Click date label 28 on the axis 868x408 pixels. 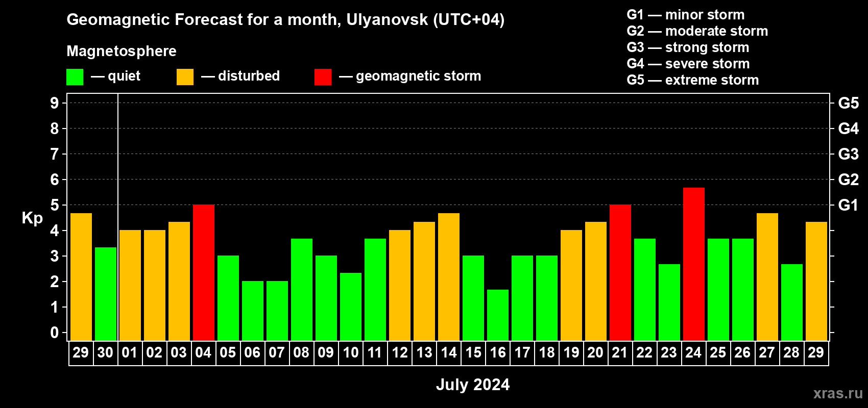click(x=791, y=353)
